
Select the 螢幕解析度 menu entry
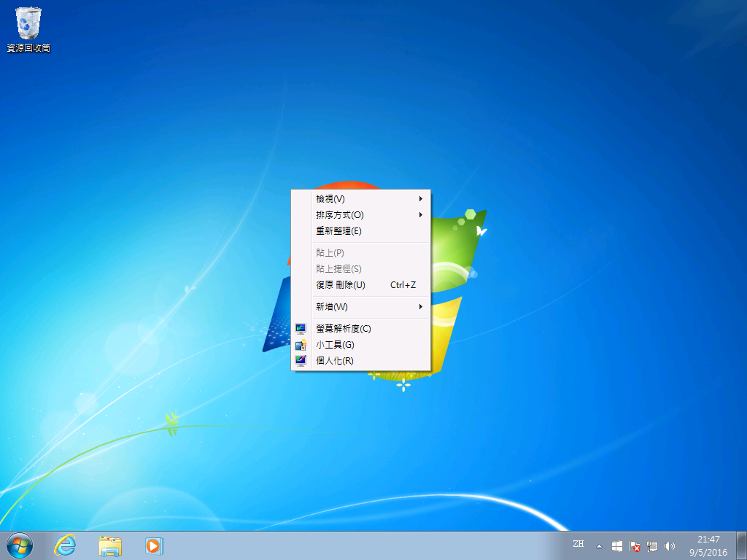point(343,329)
